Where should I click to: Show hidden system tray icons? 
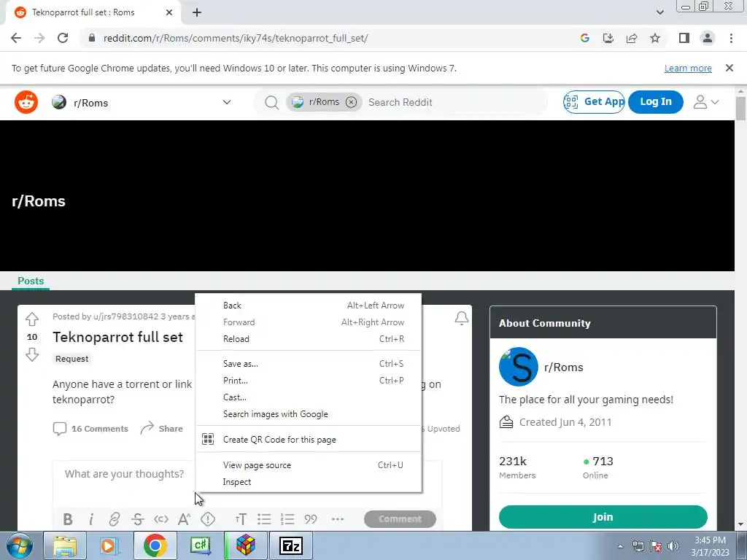coord(620,546)
